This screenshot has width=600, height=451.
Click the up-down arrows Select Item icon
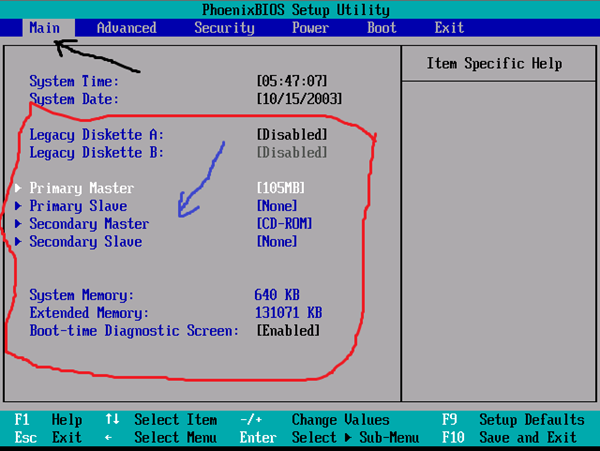(x=112, y=419)
